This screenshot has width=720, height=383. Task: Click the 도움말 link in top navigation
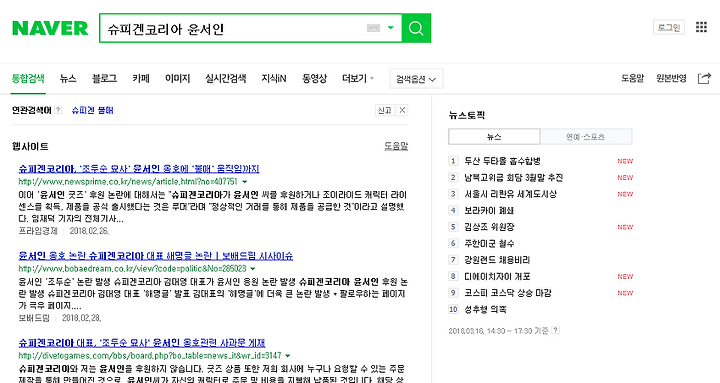click(632, 79)
